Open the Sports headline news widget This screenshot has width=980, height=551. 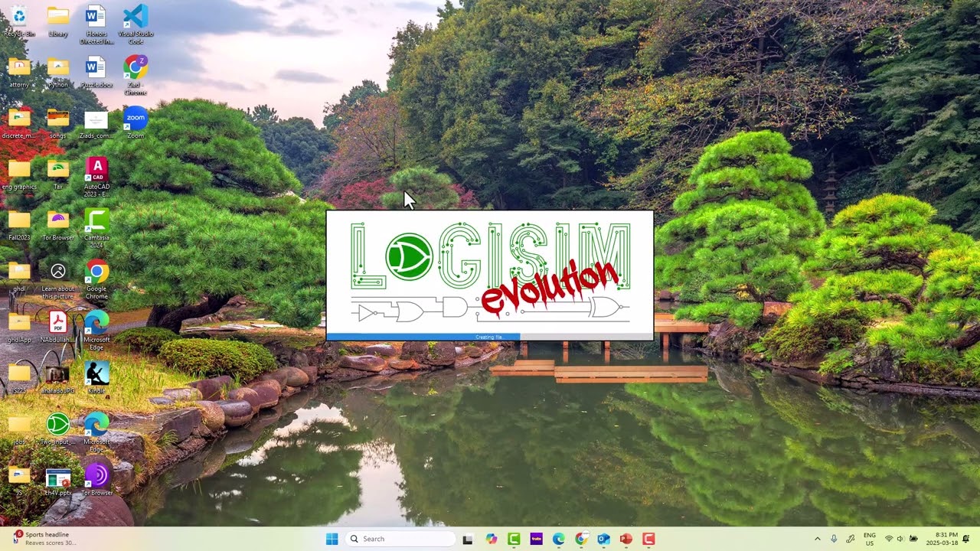(44, 539)
